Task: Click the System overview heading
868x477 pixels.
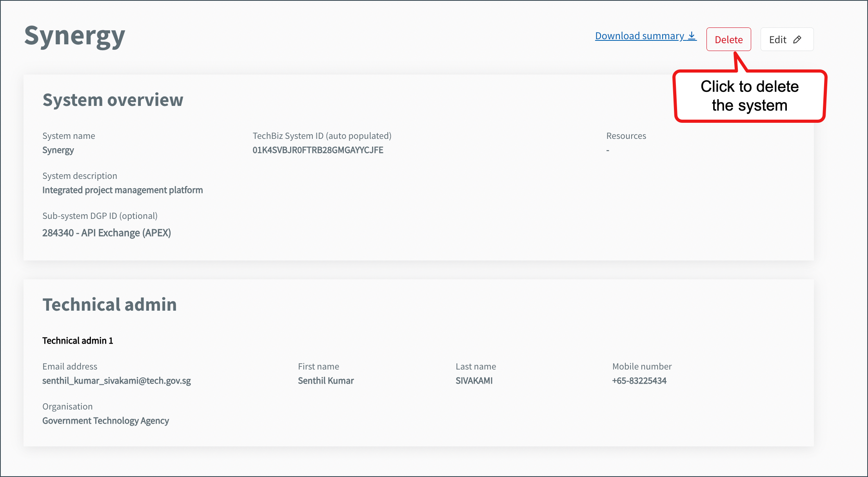Action: pyautogui.click(x=113, y=100)
